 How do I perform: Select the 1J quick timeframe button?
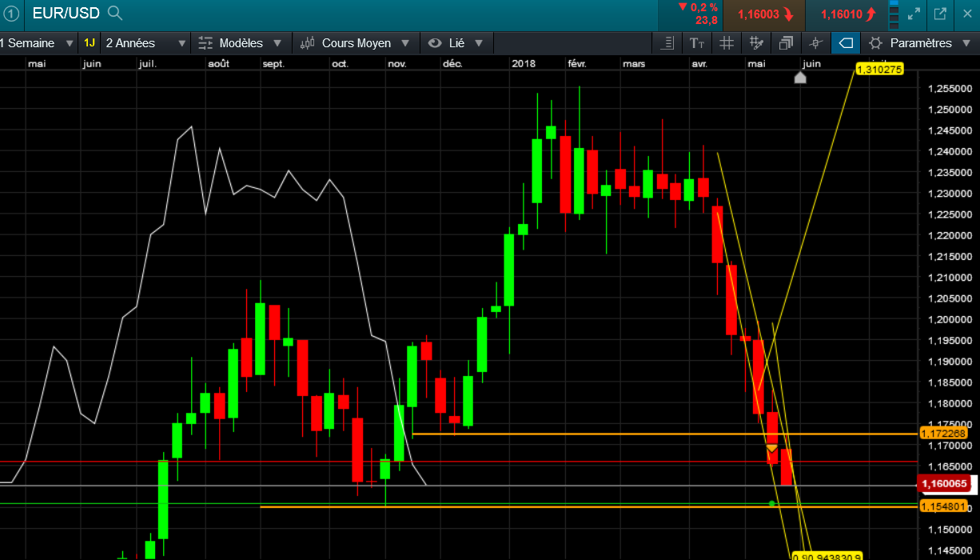90,43
